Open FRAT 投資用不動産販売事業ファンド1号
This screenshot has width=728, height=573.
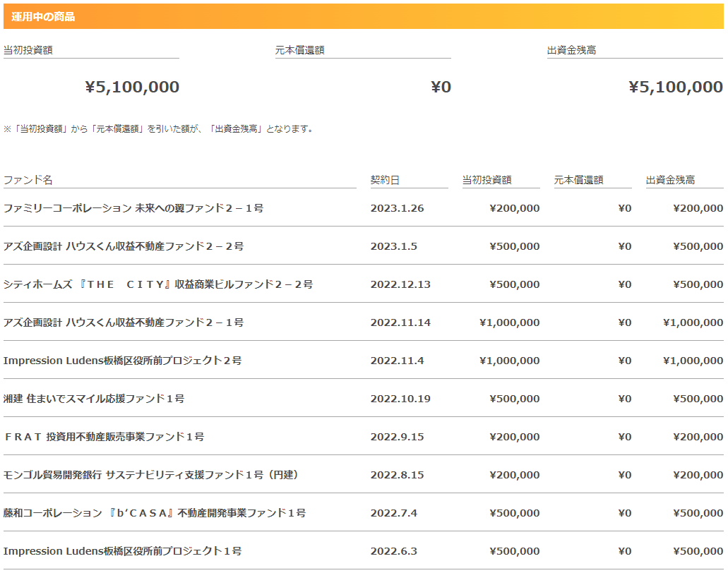[x=104, y=437]
